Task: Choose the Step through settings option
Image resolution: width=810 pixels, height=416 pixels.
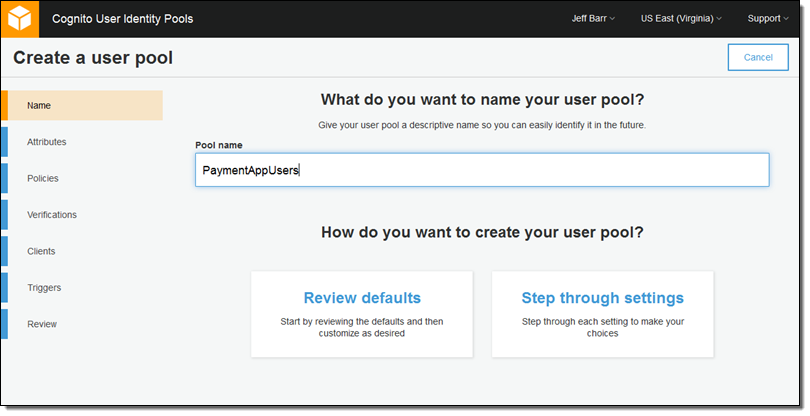Action: click(x=602, y=298)
